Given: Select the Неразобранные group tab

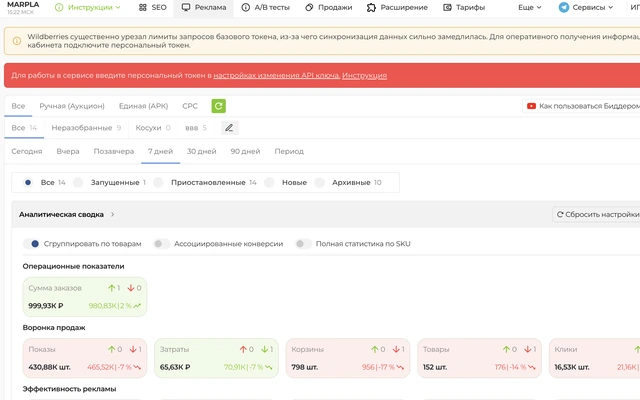Looking at the screenshot, I should click(x=86, y=128).
